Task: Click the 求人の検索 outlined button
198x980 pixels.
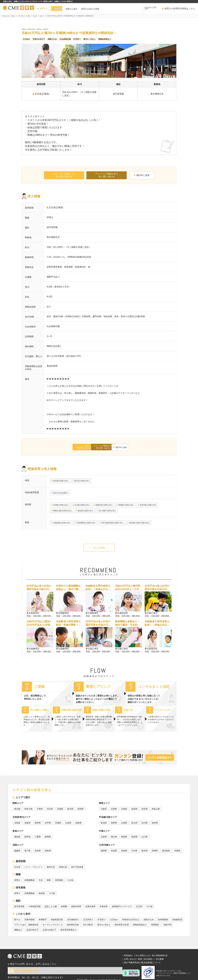Action: click(99, 548)
